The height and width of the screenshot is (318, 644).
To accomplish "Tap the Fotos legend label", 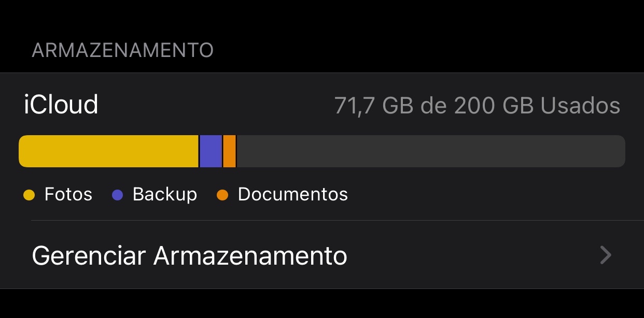I will [68, 194].
